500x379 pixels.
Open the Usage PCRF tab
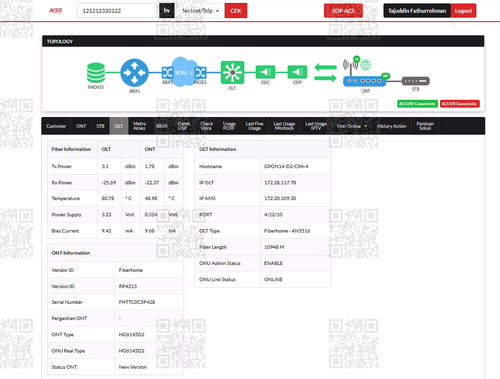tap(229, 126)
